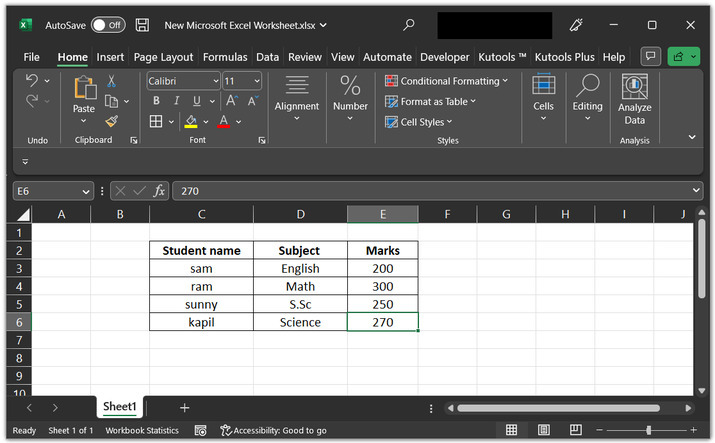Toggle Italic formatting

pyautogui.click(x=178, y=101)
